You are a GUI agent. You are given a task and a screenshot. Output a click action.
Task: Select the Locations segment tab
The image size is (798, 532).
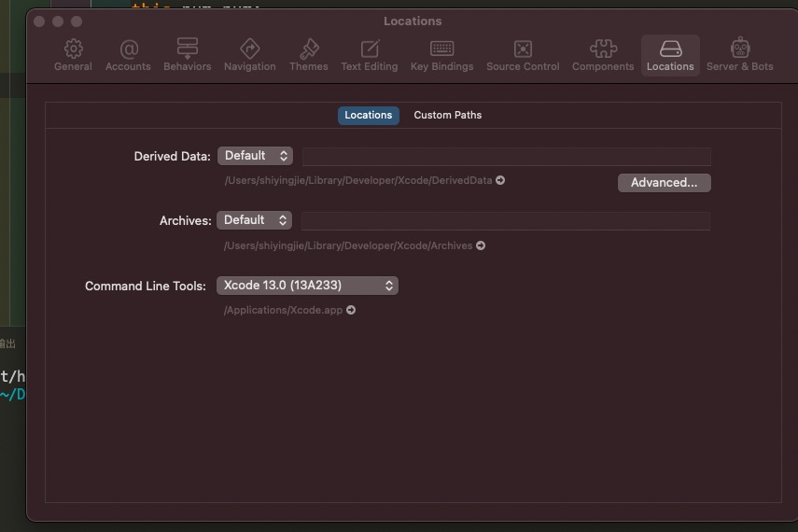(x=368, y=115)
